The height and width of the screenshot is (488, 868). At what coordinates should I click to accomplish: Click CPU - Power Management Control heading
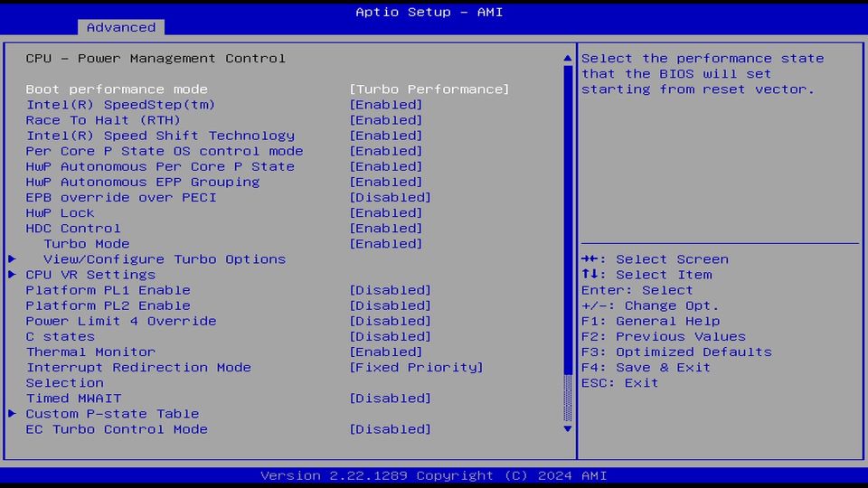(x=156, y=58)
